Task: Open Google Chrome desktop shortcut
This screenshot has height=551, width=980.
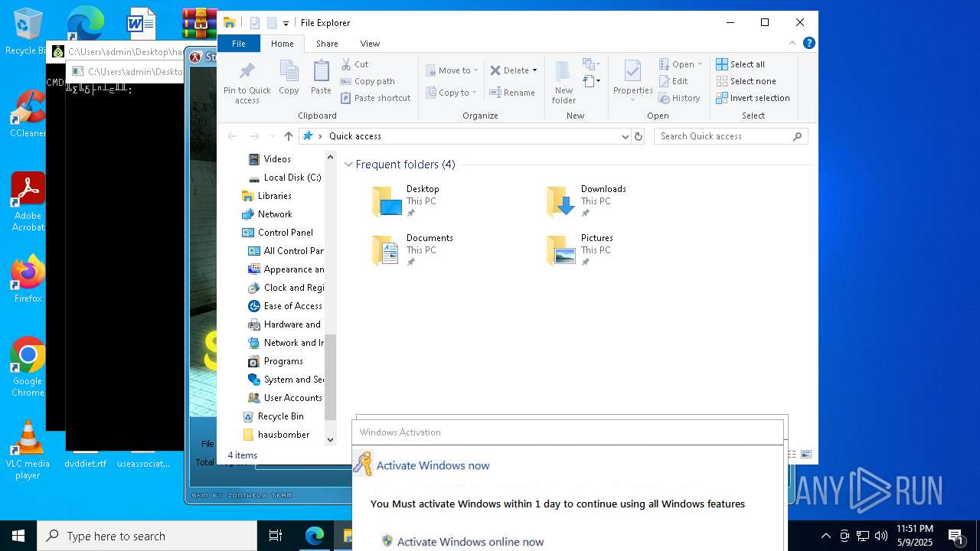Action: (x=28, y=367)
